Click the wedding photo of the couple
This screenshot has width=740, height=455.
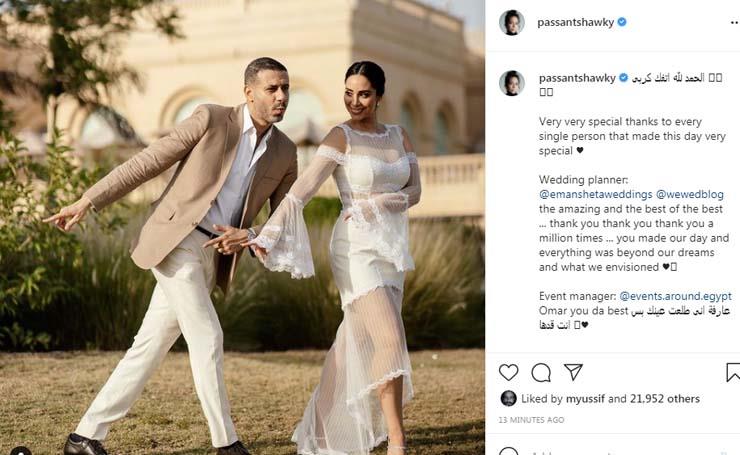243,228
